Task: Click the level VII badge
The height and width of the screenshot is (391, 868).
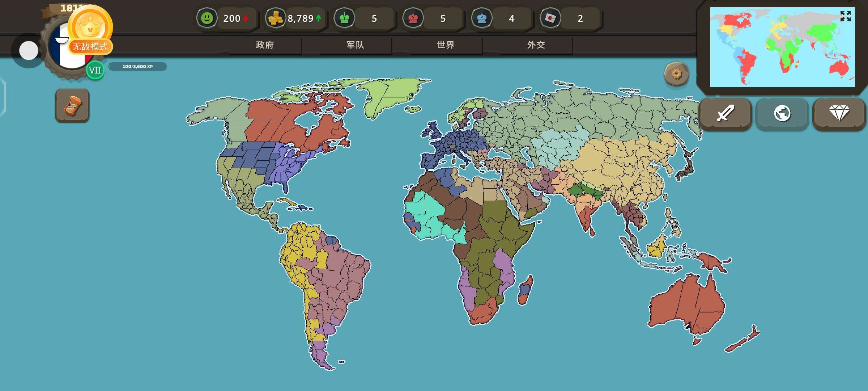Action: pyautogui.click(x=95, y=70)
